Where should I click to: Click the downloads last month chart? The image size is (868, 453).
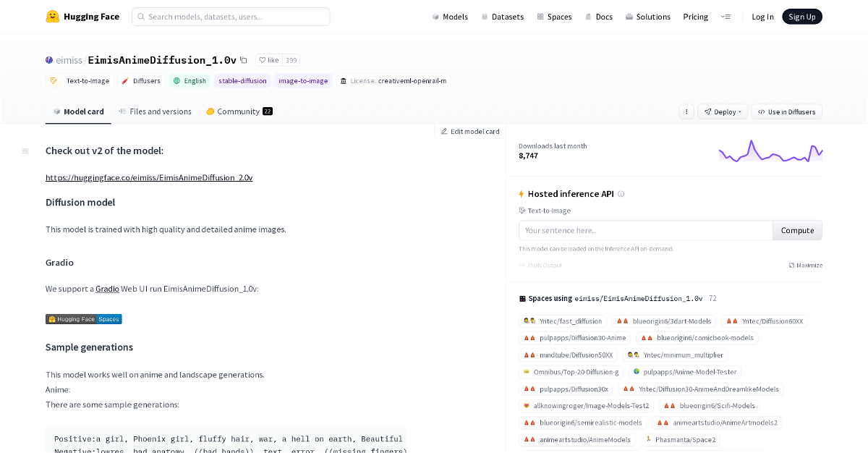(771, 151)
